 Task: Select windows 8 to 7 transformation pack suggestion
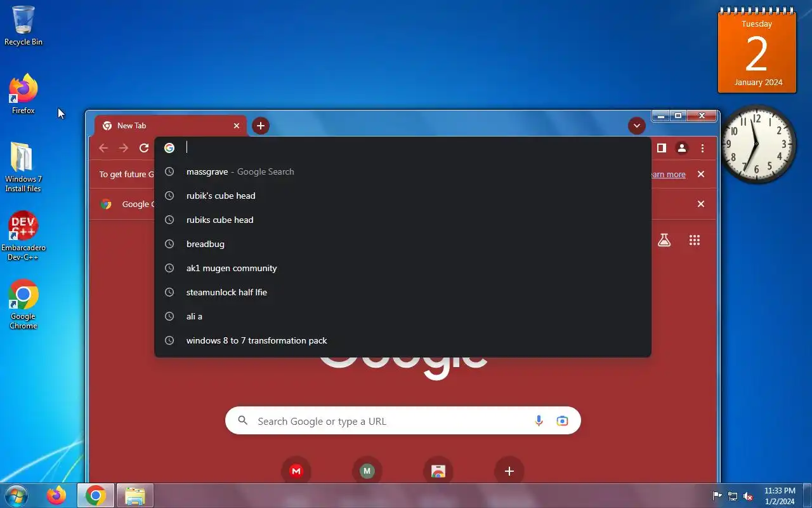pyautogui.click(x=403, y=340)
